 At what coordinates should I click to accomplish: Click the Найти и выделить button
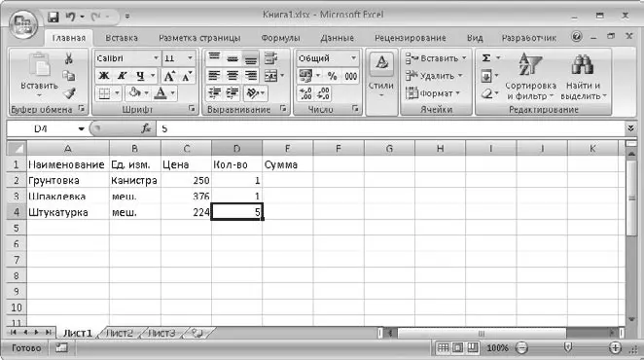tap(583, 77)
